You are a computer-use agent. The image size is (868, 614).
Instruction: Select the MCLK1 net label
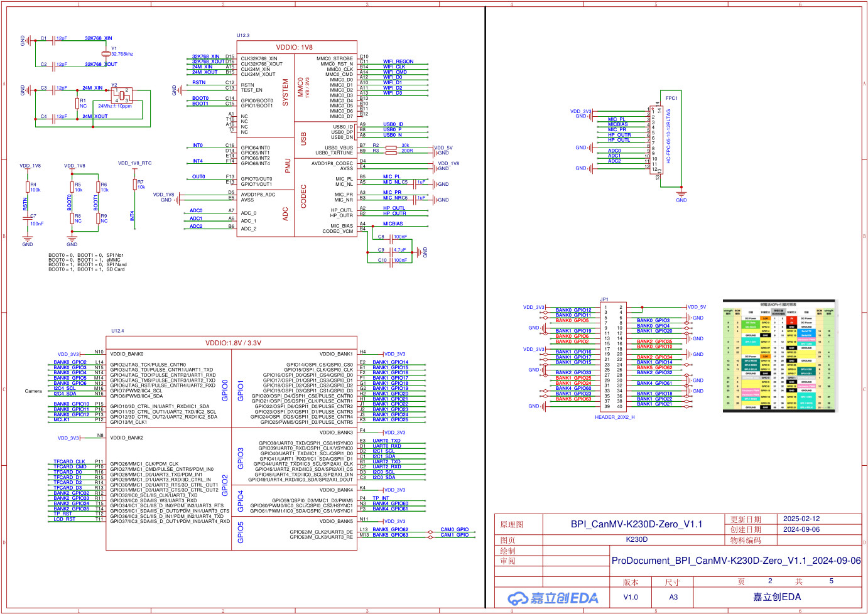[x=62, y=419]
